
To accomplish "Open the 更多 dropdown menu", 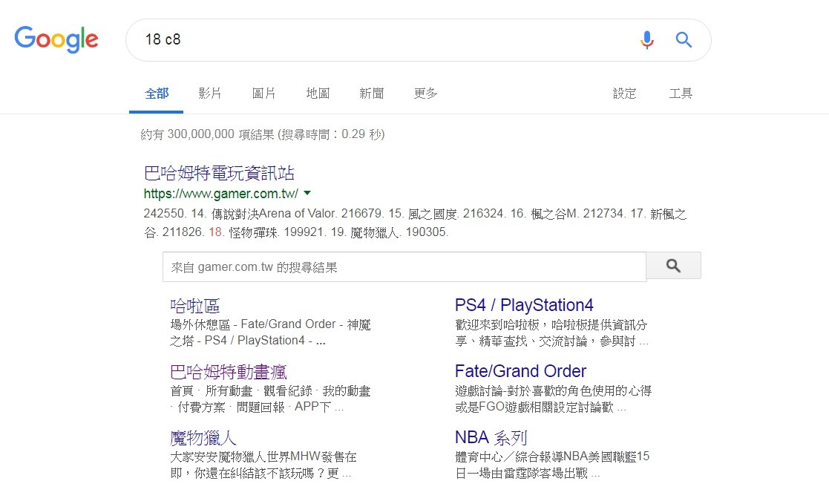I will coord(425,94).
